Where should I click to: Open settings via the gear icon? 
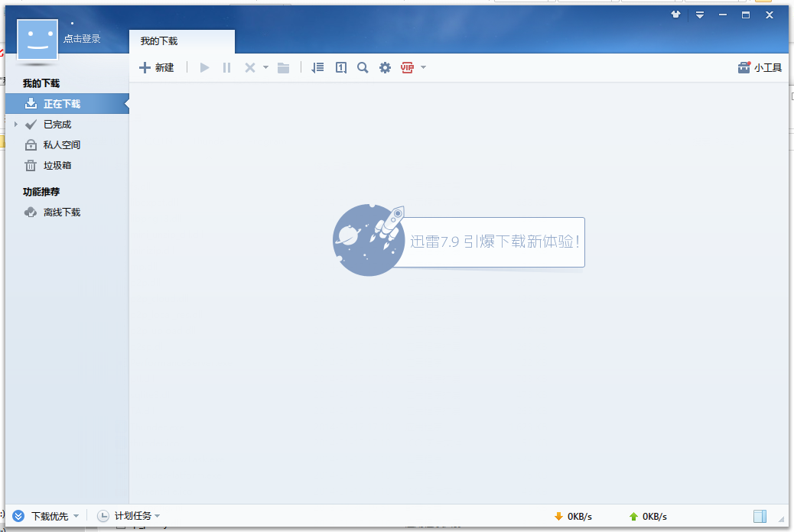coord(385,67)
